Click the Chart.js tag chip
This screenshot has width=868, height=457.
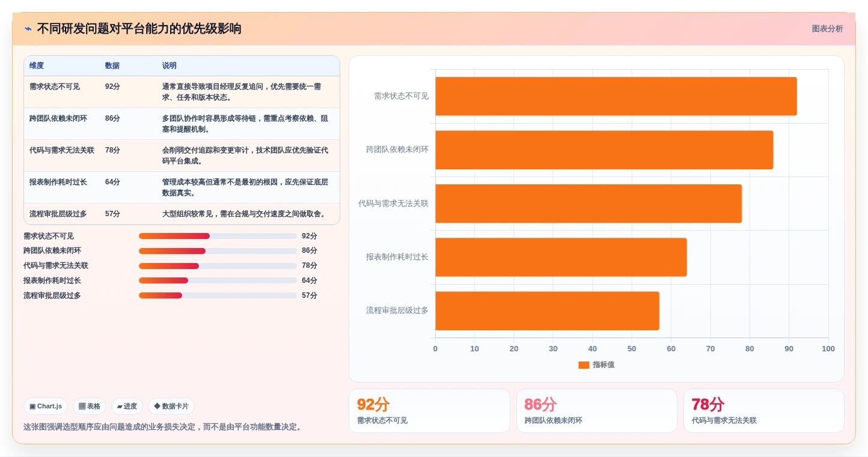click(46, 407)
